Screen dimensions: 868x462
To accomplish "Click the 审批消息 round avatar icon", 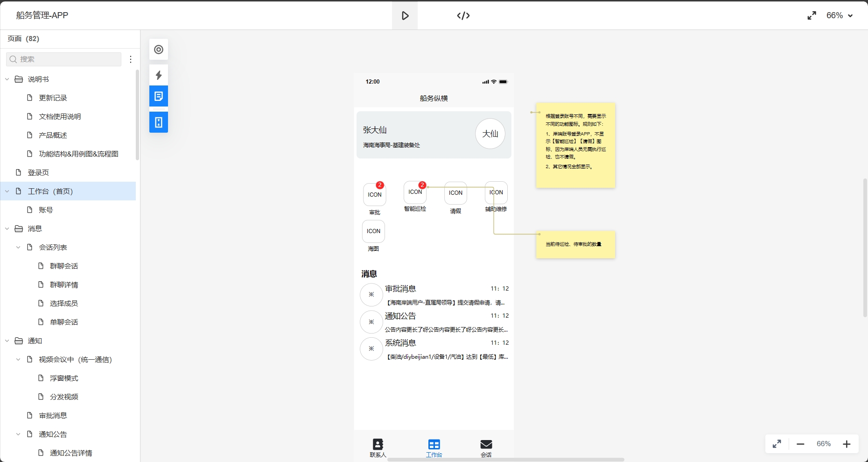I will pos(371,295).
